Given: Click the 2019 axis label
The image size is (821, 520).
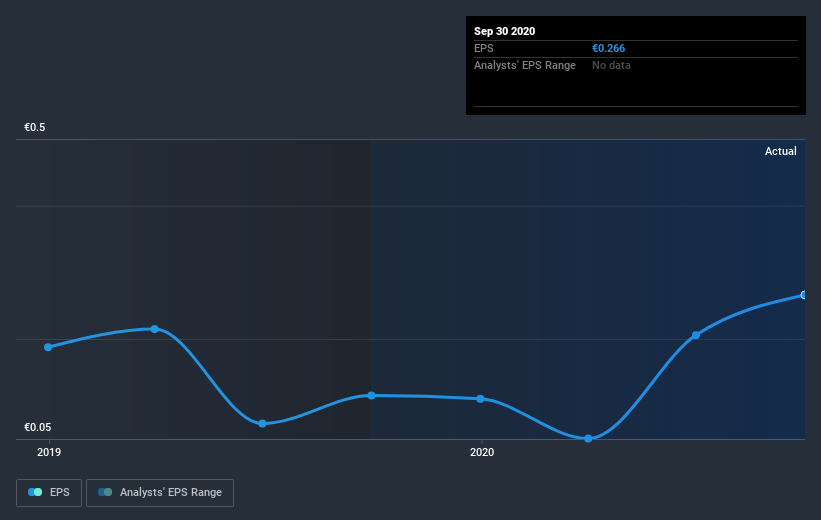Looking at the screenshot, I should tap(49, 452).
